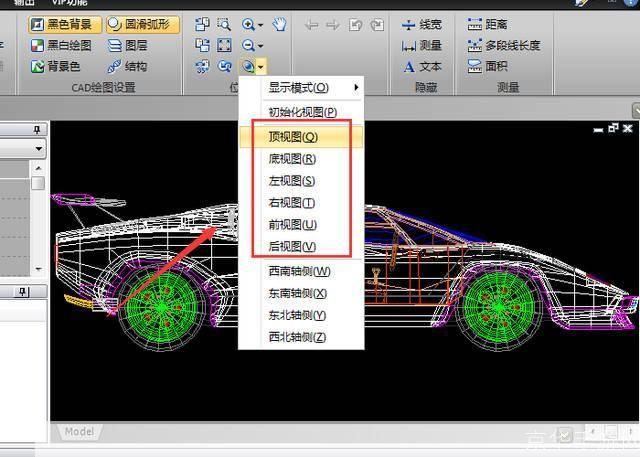Click the 结构 structure button

click(x=127, y=66)
